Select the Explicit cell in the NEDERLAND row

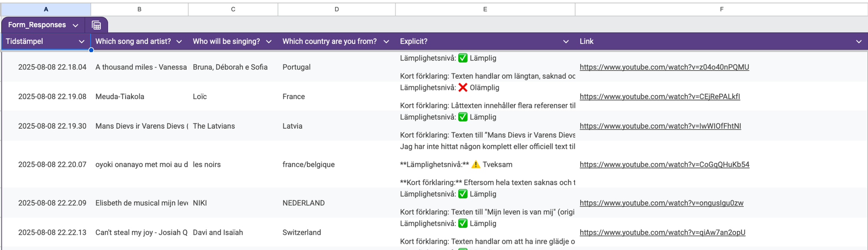(485, 203)
